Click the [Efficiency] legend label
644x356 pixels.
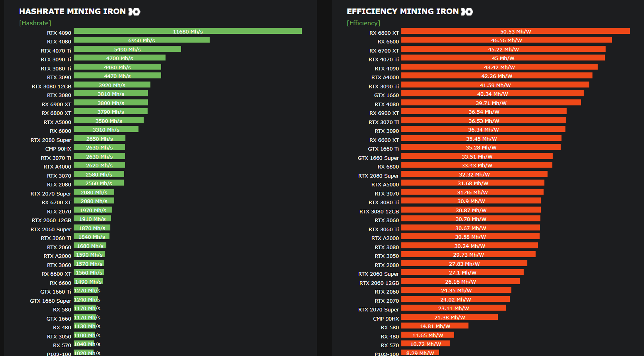coord(364,23)
